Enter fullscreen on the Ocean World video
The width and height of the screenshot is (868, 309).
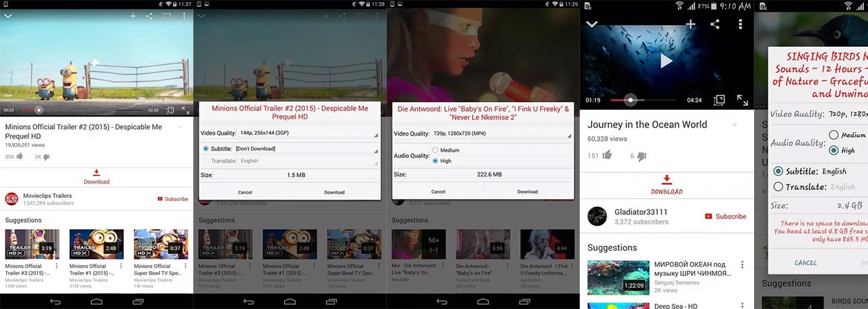click(x=743, y=100)
